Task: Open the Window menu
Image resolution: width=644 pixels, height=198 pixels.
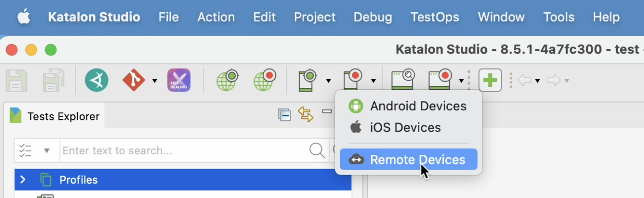Action: [501, 17]
